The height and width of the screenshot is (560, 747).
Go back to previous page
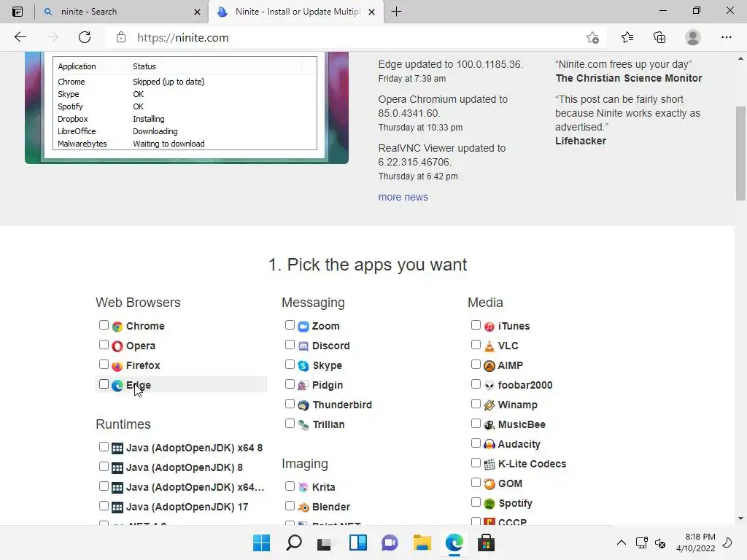tap(20, 37)
